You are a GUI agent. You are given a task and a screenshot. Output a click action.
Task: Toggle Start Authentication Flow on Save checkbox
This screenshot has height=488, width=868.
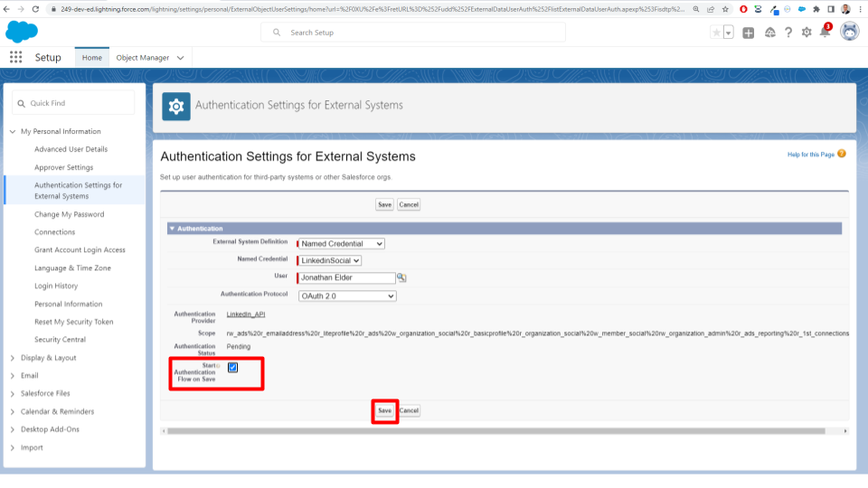tap(232, 368)
